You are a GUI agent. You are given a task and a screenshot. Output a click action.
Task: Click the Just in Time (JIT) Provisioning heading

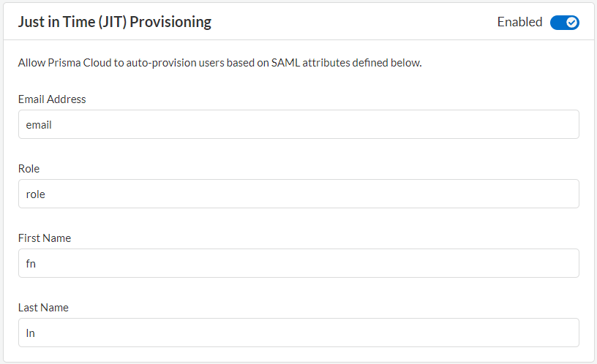pos(114,22)
